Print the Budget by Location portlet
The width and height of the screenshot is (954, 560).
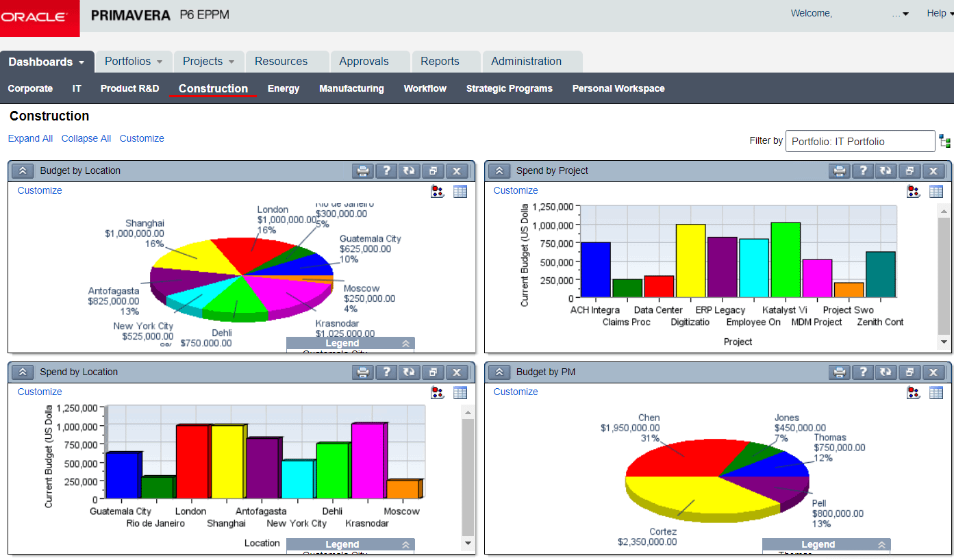pos(363,170)
